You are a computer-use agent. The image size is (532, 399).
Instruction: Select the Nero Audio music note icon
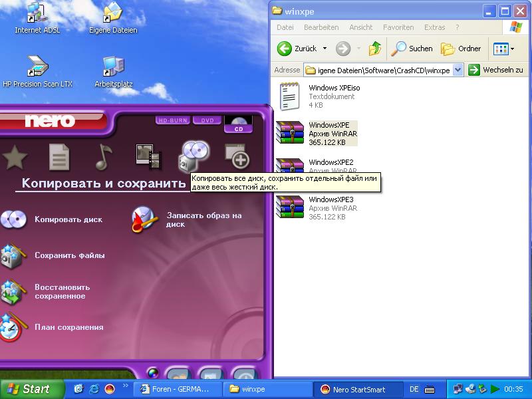point(104,157)
